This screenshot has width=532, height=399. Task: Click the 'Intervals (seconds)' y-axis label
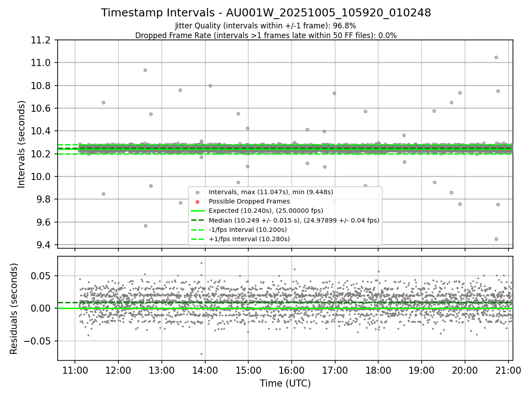[x=22, y=144]
